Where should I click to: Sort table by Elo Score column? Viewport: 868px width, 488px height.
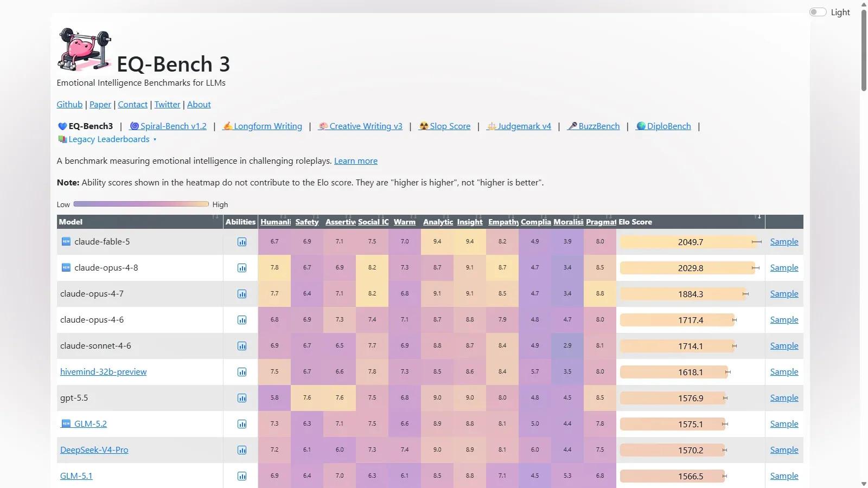point(691,222)
